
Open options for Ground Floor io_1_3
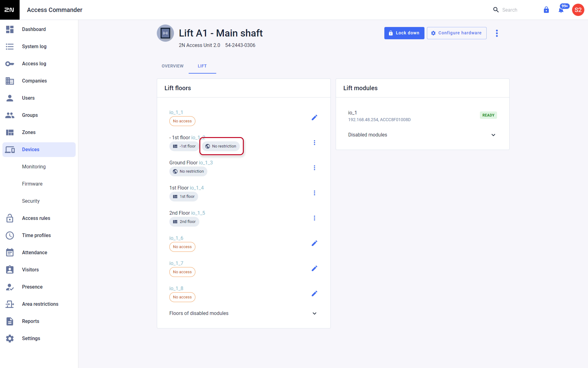pos(314,168)
